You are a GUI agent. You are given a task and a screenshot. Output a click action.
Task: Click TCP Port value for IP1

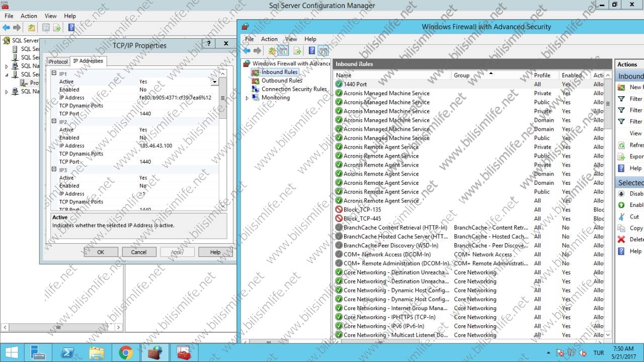(145, 113)
